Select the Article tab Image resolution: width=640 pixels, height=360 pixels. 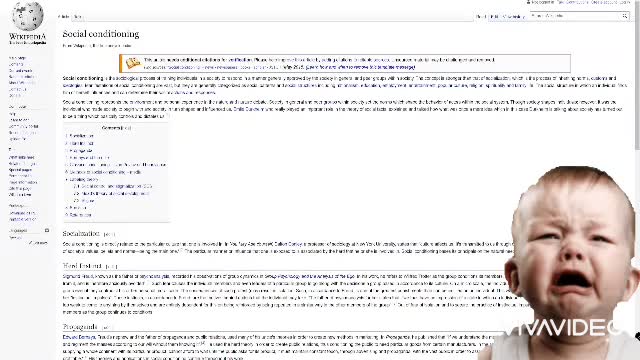point(63,17)
